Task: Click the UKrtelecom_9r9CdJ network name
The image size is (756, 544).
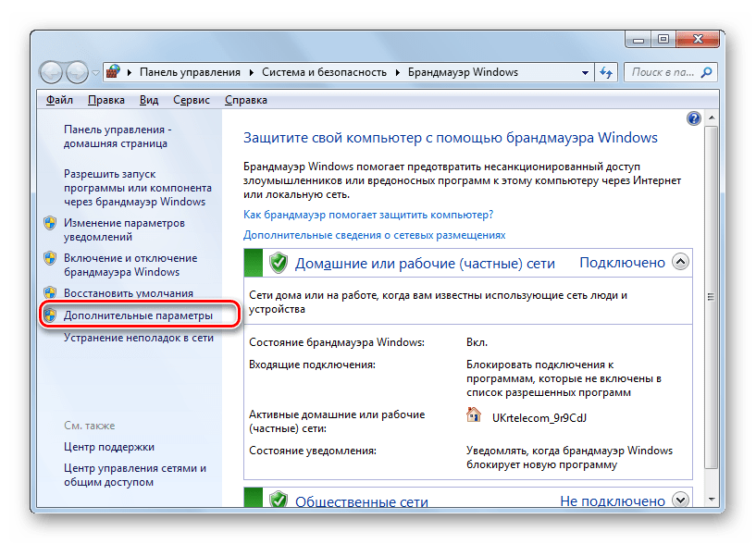Action: tap(539, 417)
